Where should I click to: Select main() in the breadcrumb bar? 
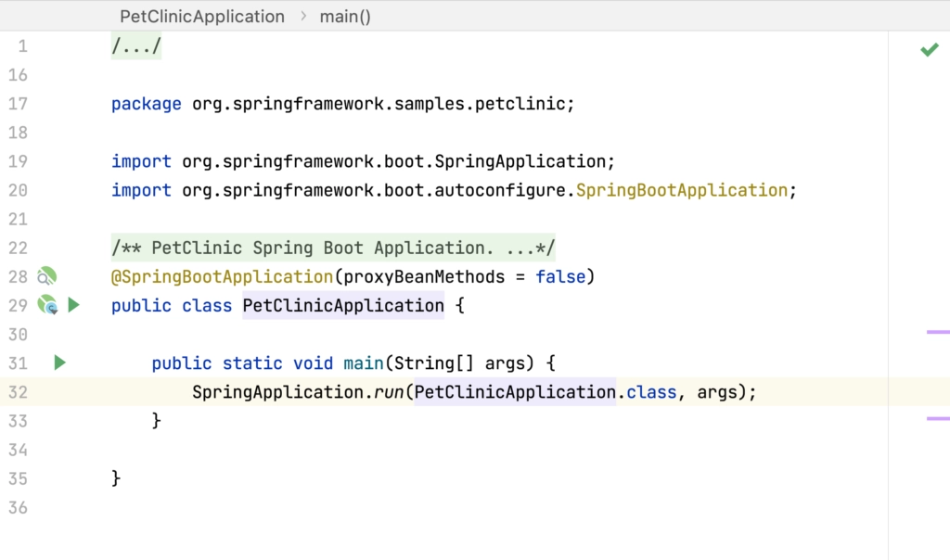coord(345,17)
